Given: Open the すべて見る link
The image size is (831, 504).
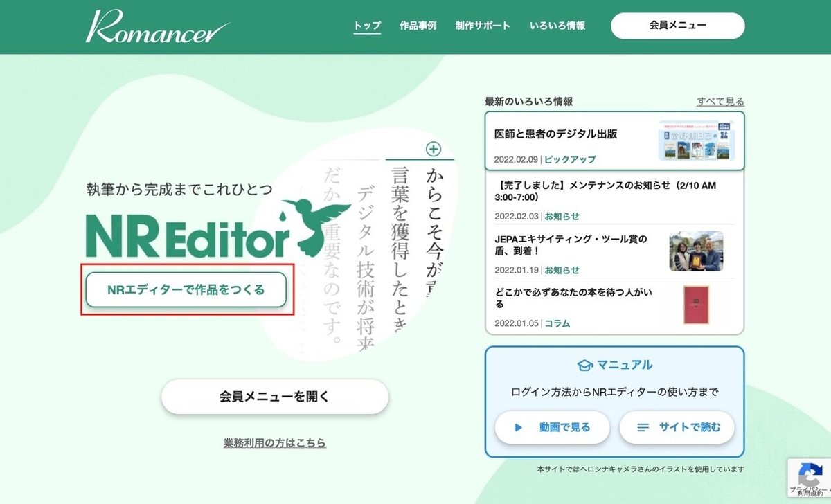Looking at the screenshot, I should click(720, 101).
